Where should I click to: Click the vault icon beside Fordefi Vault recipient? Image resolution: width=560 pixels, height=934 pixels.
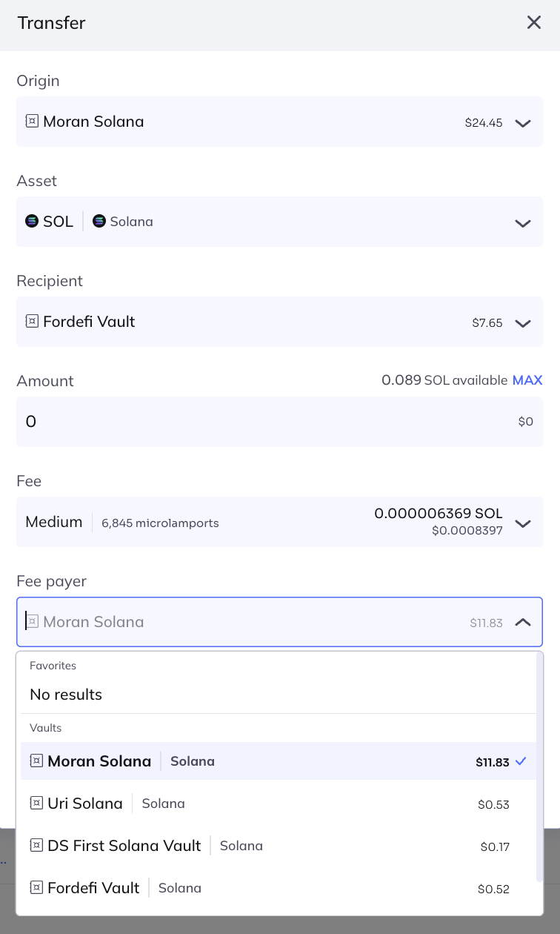tap(32, 322)
